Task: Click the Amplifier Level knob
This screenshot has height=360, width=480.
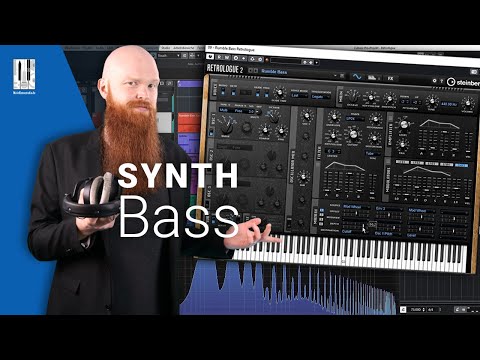Action: [x=403, y=124]
